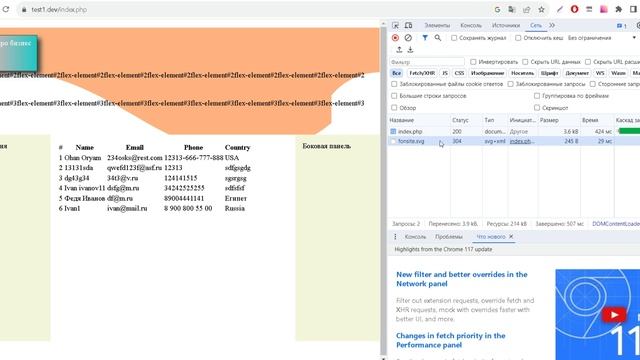640x360 pixels.
Task: Click the pink square extension icon
Action: coord(604,9)
